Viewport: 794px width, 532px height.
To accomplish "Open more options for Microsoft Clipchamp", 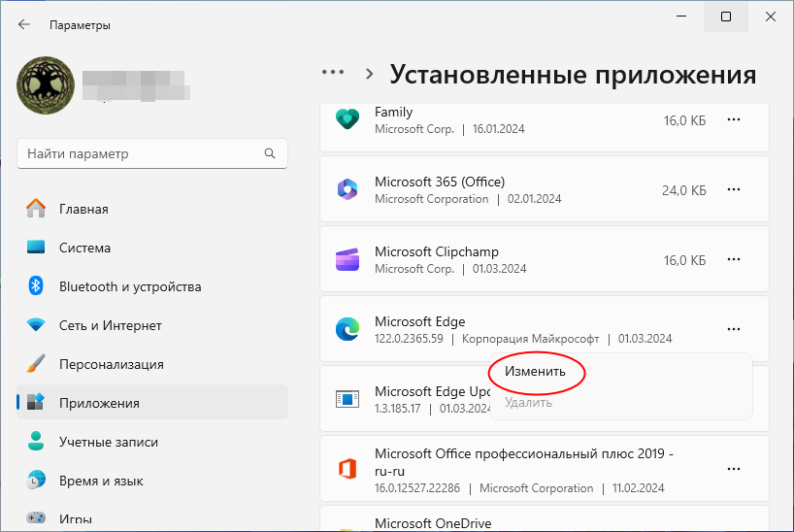I will (734, 259).
